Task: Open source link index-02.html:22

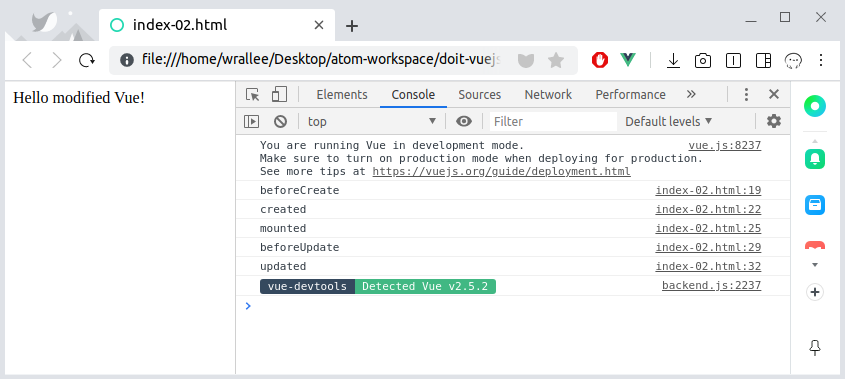Action: tap(708, 209)
